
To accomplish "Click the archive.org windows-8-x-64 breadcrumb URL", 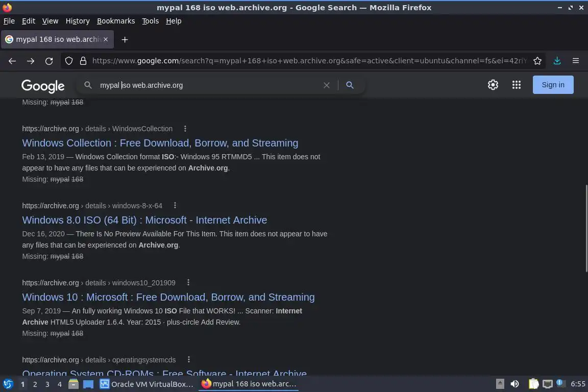I will pyautogui.click(x=92, y=206).
